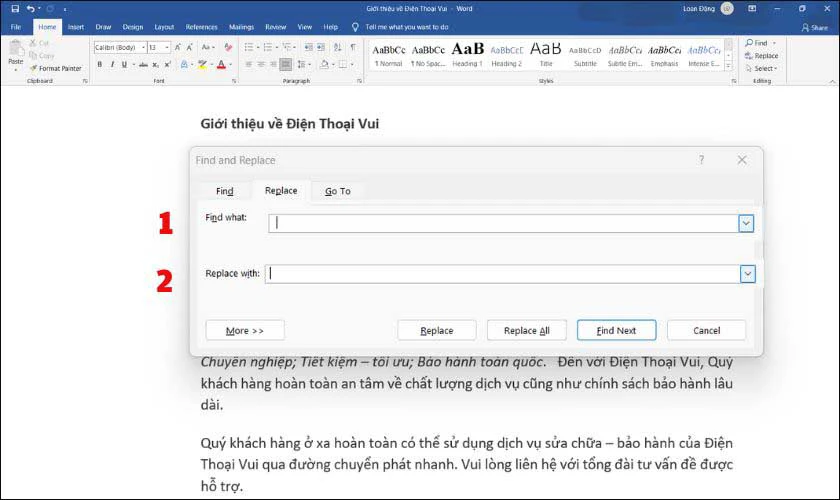The height and width of the screenshot is (500, 840).
Task: Align text left
Action: [x=249, y=64]
